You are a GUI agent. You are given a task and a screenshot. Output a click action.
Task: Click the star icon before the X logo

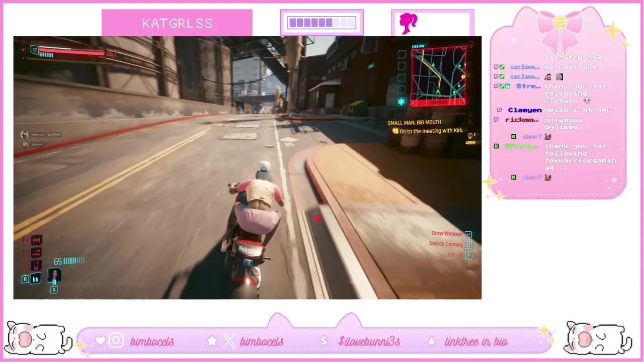[x=212, y=341]
